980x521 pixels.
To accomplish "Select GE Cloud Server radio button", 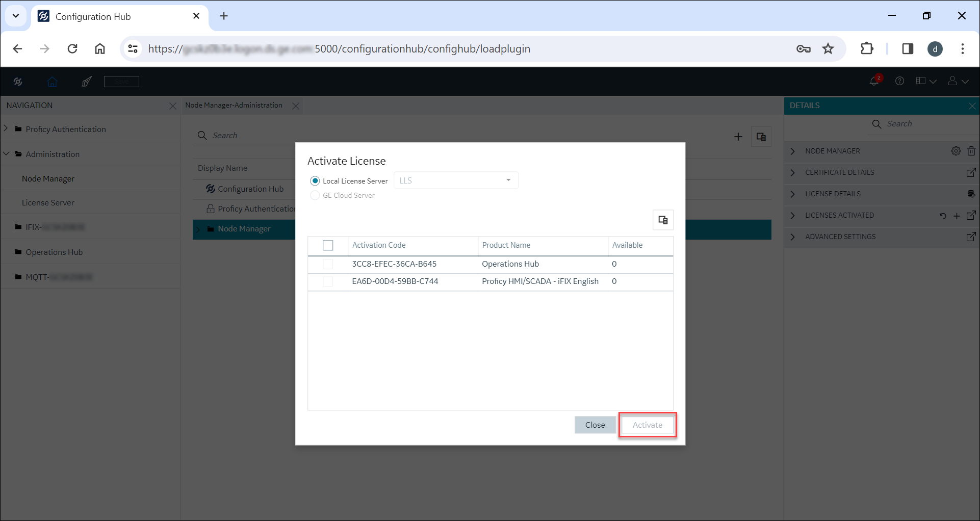I will click(315, 195).
